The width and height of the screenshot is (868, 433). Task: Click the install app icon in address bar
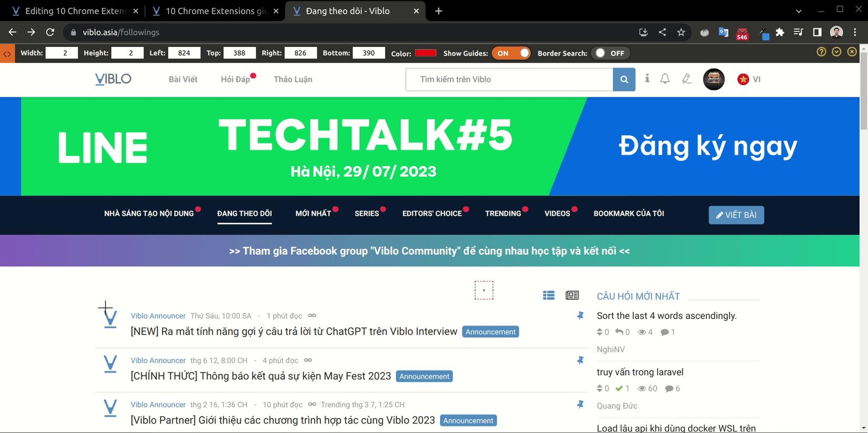(643, 32)
